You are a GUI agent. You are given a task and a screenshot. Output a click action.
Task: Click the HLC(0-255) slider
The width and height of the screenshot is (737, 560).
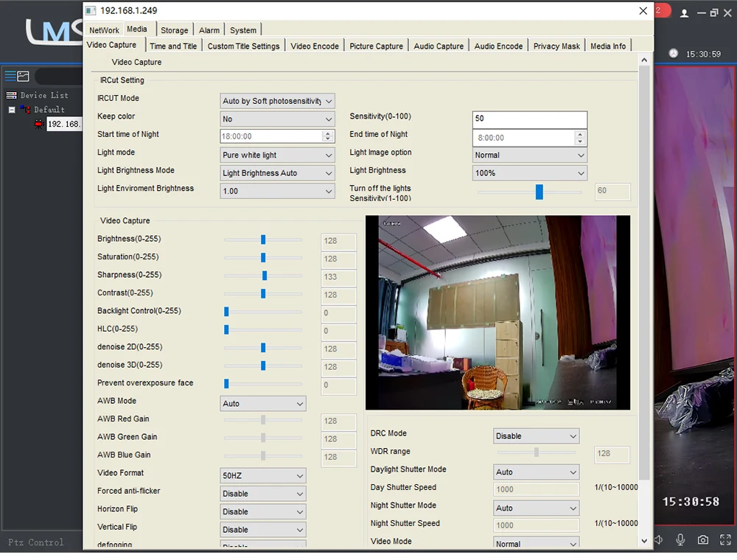[263, 329]
